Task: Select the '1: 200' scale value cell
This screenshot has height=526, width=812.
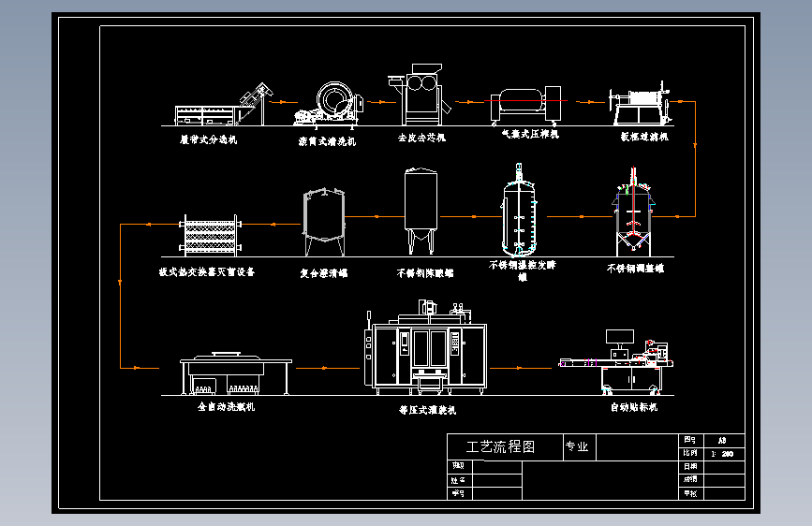Action: tap(724, 454)
